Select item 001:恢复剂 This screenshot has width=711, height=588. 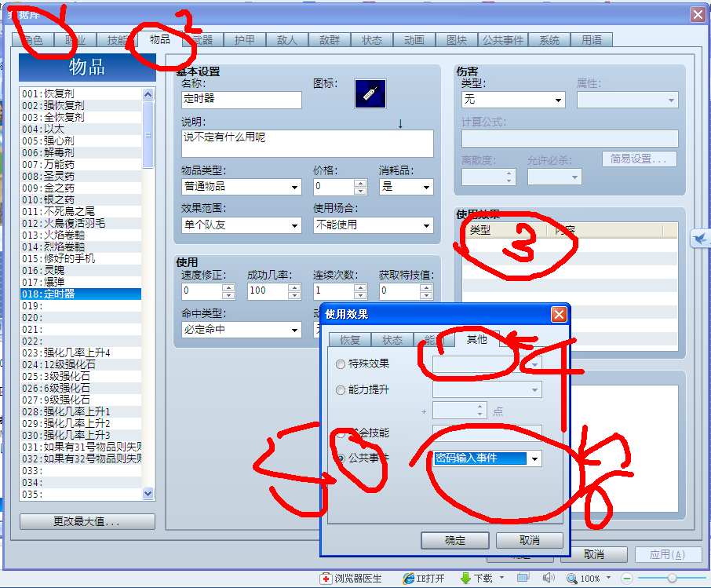pyautogui.click(x=81, y=94)
